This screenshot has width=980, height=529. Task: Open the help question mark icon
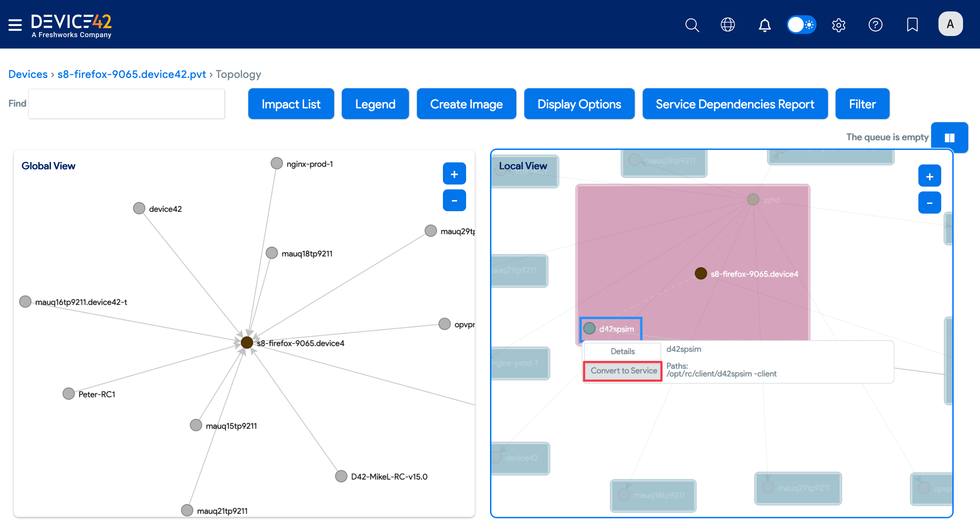click(875, 25)
